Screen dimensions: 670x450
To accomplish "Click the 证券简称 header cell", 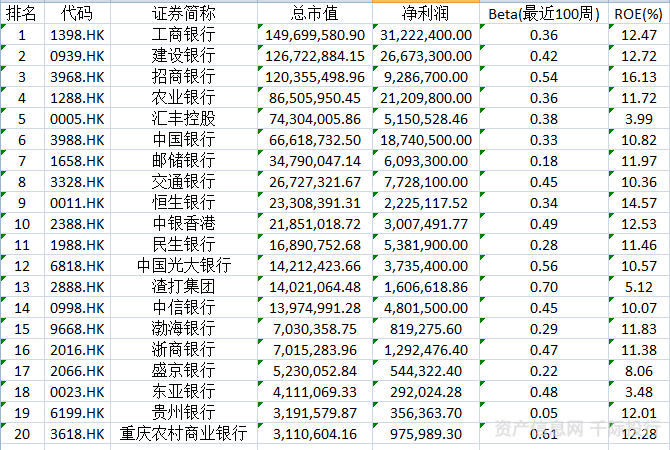I will point(184,13).
